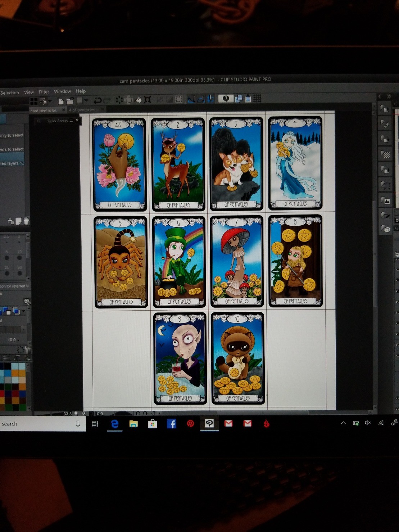The image size is (399, 532).
Task: Create a new canvas with New icon
Action: click(61, 101)
